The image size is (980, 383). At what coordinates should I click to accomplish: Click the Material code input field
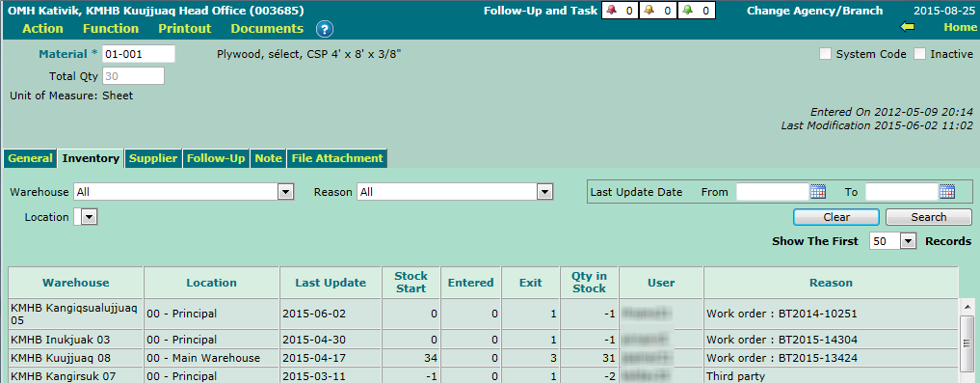(x=139, y=54)
